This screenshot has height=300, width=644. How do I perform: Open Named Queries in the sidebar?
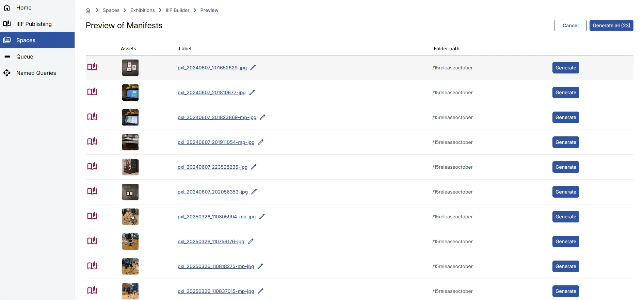coord(37,73)
